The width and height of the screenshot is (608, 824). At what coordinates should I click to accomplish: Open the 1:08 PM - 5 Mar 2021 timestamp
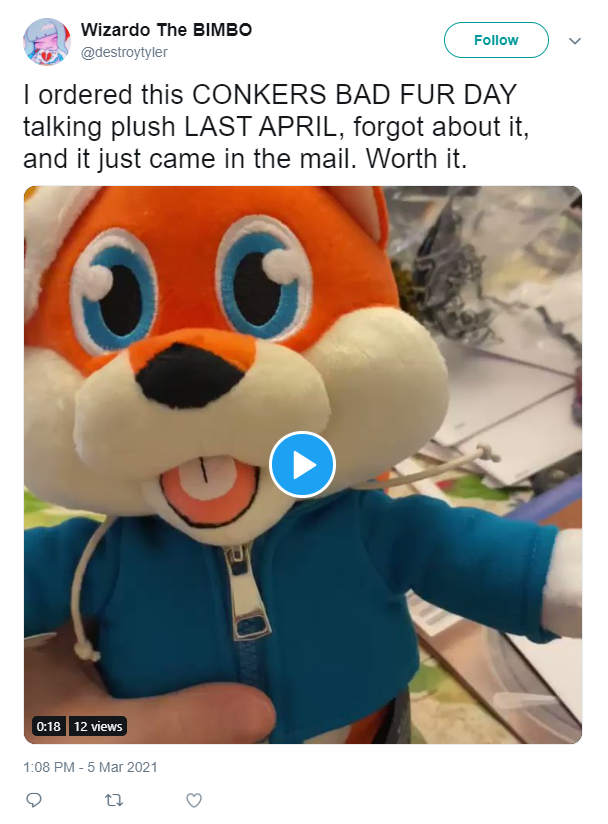click(x=90, y=767)
